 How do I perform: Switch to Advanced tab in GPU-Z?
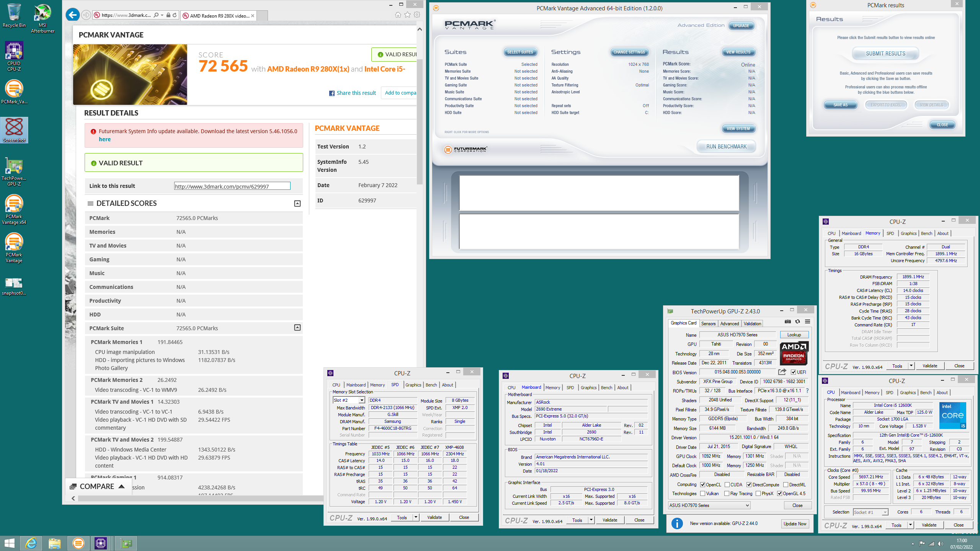730,323
